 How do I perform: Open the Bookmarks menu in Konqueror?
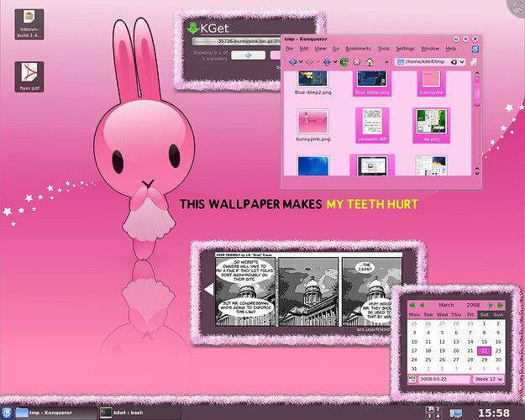[x=359, y=49]
